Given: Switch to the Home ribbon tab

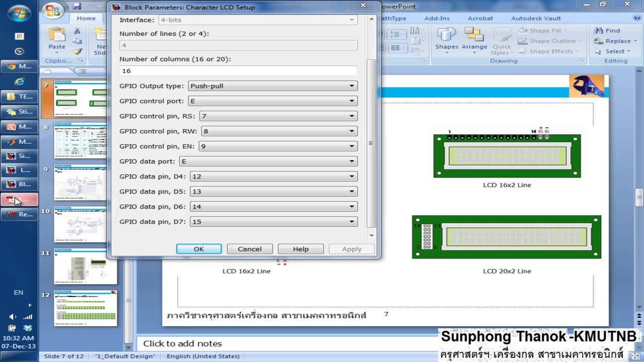Looking at the screenshot, I should click(86, 18).
